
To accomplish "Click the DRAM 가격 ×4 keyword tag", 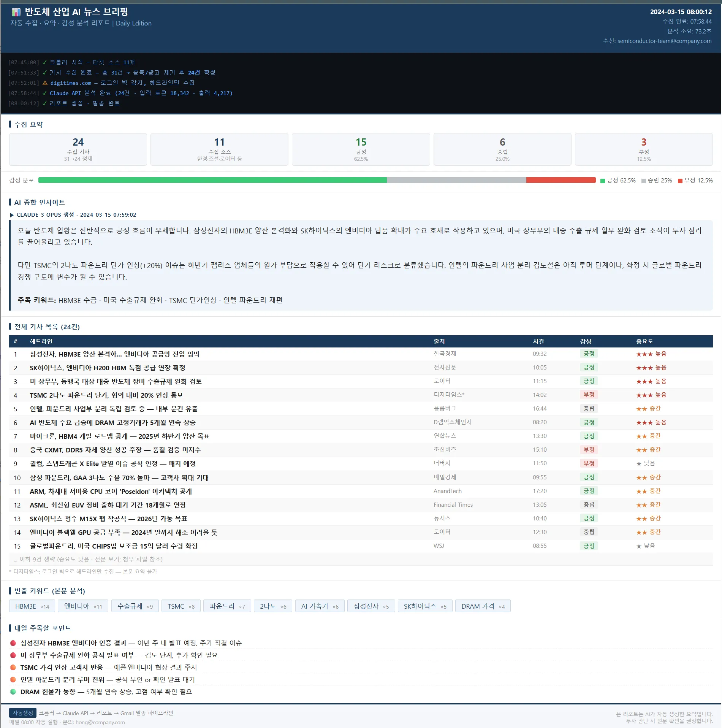I will 483,606.
